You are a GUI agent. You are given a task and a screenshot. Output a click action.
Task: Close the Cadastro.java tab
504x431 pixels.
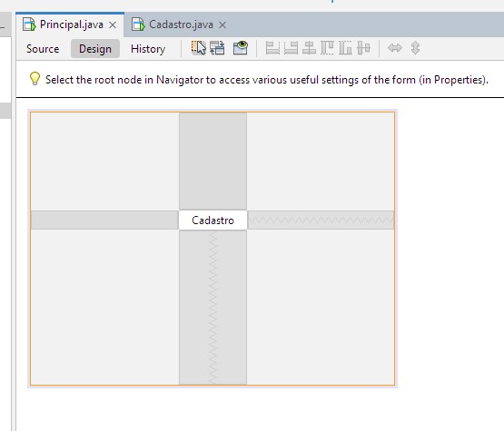pyautogui.click(x=222, y=25)
